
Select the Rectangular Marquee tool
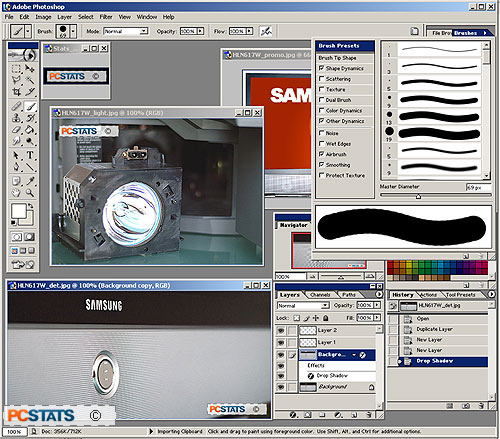pos(16,69)
